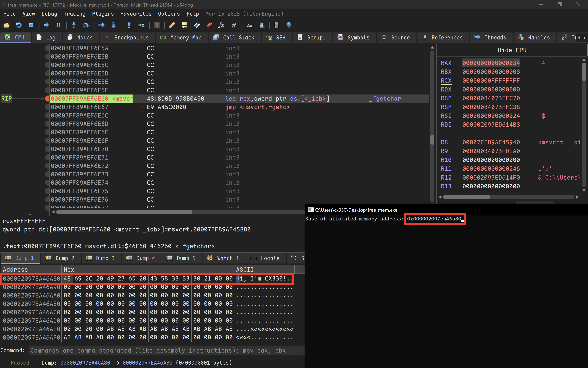Pause execution with the pause icon
Image resolution: width=588 pixels, height=368 pixels.
pos(59,25)
